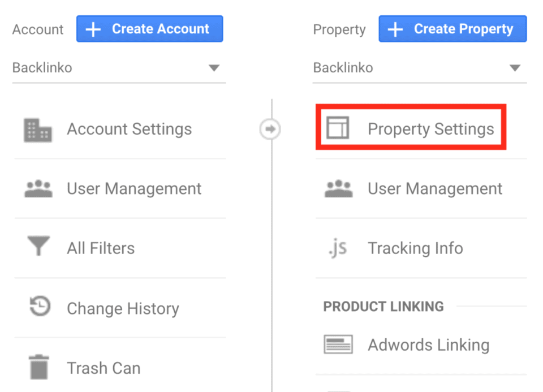
Task: Open the Trash Can
Action: tap(104, 368)
